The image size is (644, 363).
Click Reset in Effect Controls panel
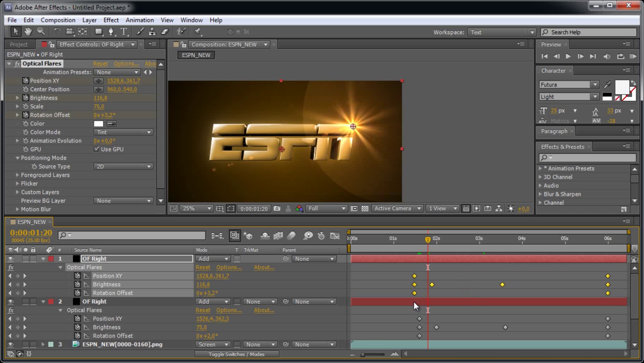(100, 64)
